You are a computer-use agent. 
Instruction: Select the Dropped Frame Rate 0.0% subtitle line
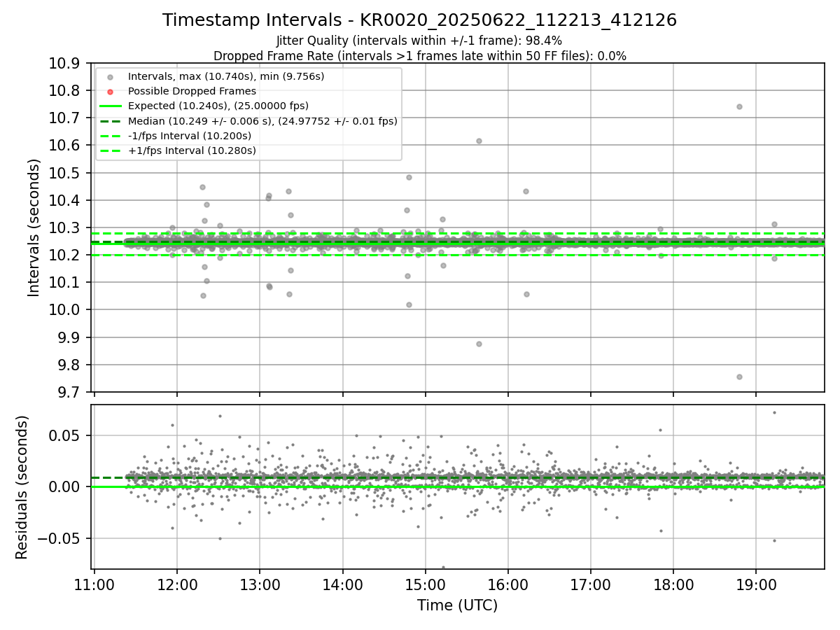[419, 56]
